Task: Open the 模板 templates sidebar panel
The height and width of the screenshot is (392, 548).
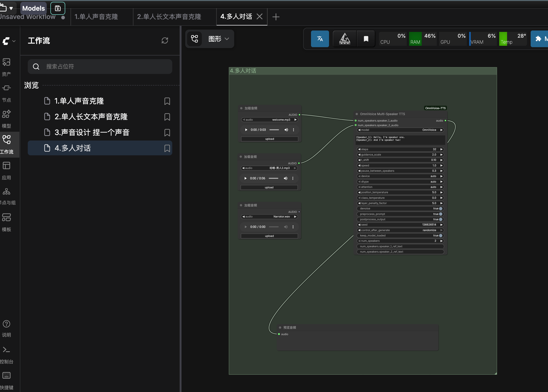Action: (6, 222)
